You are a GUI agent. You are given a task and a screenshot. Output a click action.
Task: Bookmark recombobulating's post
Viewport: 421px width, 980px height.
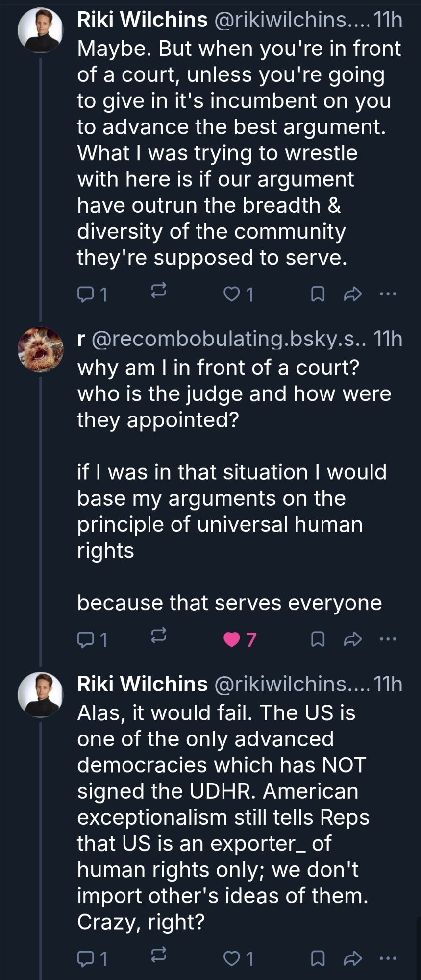[x=318, y=639]
